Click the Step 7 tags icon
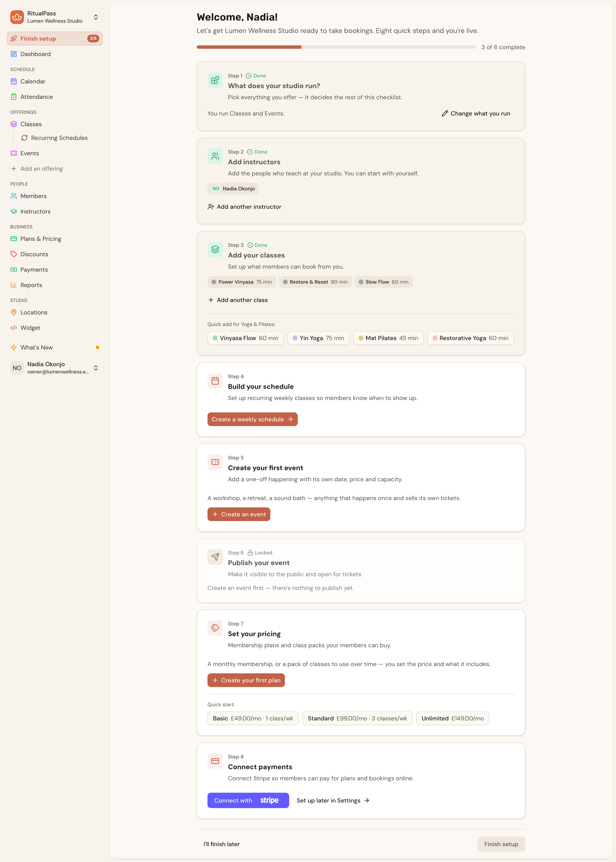This screenshot has height=862, width=616. click(215, 628)
